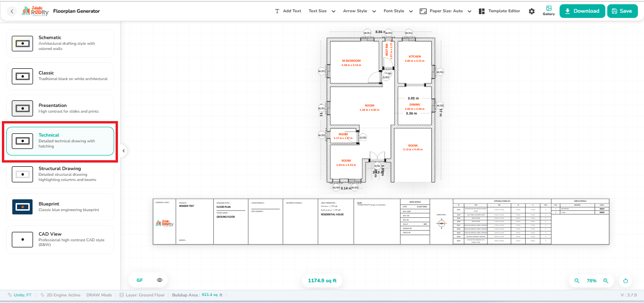Image resolution: width=644 pixels, height=303 pixels.
Task: Zoom out the floorplan
Action: [x=577, y=280]
